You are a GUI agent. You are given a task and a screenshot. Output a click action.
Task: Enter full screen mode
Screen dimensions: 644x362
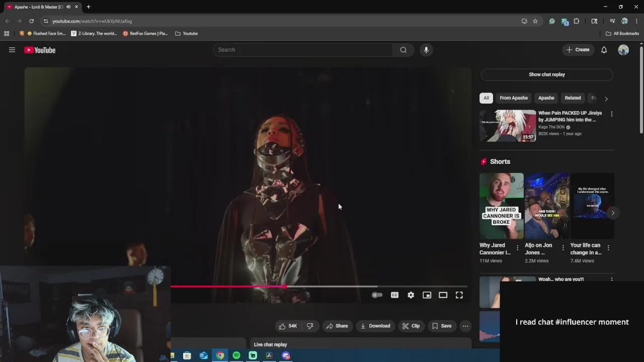coord(459,295)
